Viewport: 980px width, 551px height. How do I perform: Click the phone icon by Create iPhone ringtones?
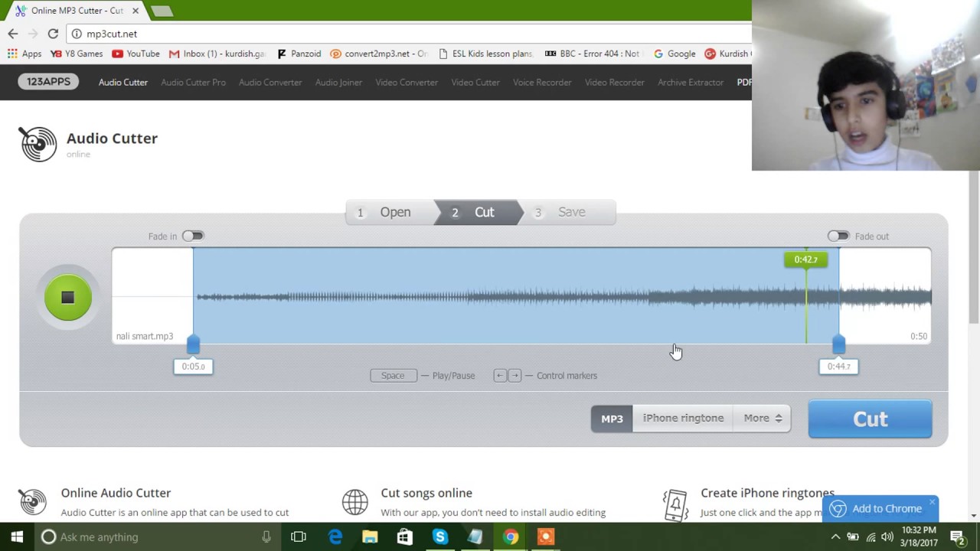pyautogui.click(x=675, y=505)
